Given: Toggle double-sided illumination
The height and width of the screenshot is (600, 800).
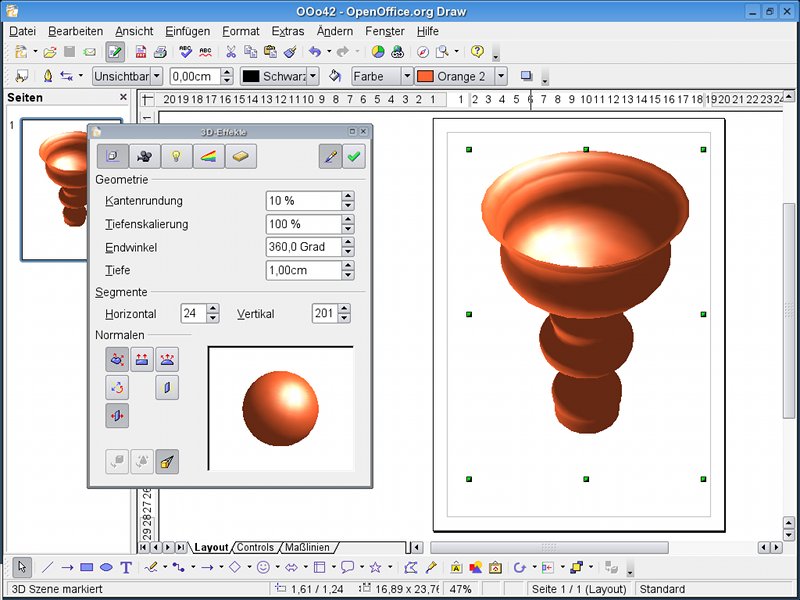Looking at the screenshot, I should pyautogui.click(x=166, y=388).
